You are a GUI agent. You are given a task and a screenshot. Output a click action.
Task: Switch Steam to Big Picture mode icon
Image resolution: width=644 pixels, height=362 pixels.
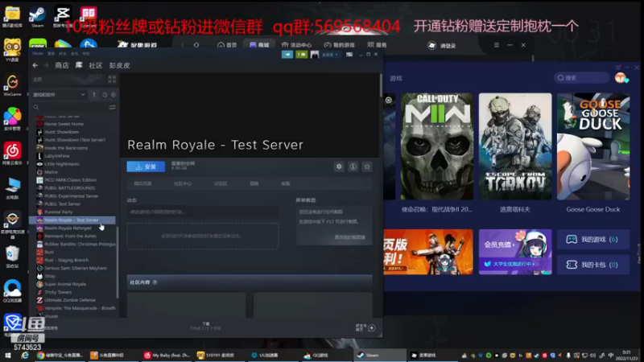coord(349,54)
